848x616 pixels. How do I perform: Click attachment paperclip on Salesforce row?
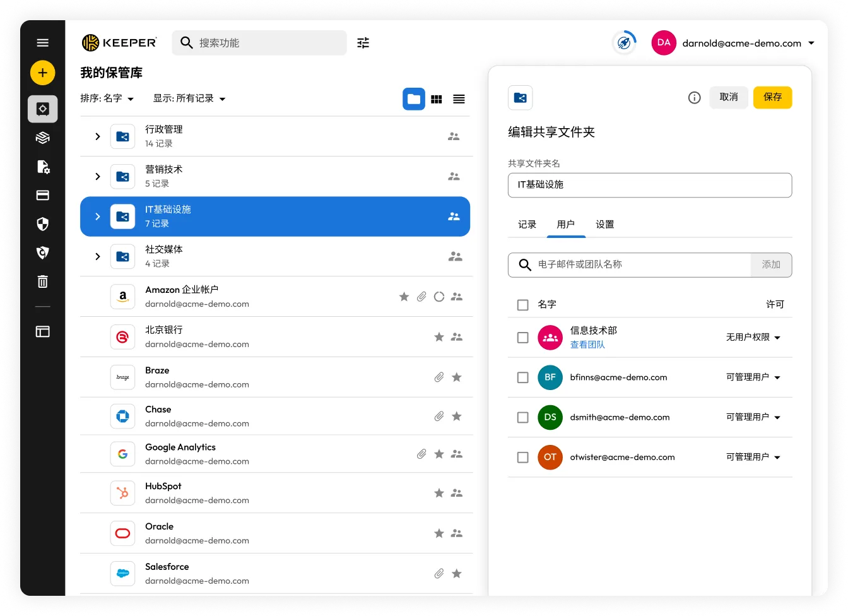[439, 574]
